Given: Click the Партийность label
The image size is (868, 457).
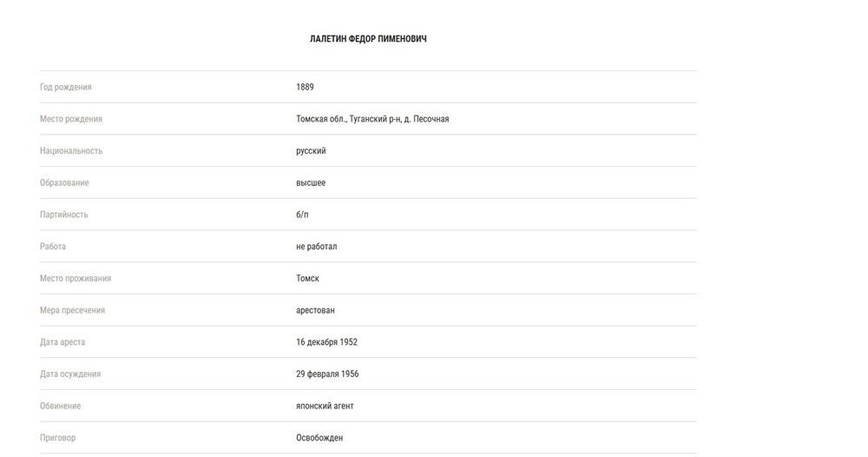Looking at the screenshot, I should 64,215.
